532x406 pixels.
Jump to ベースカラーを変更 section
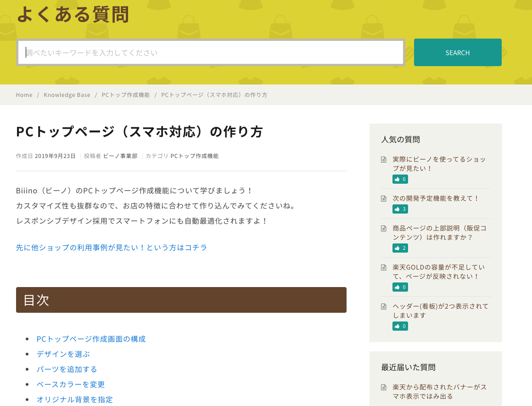coord(71,384)
